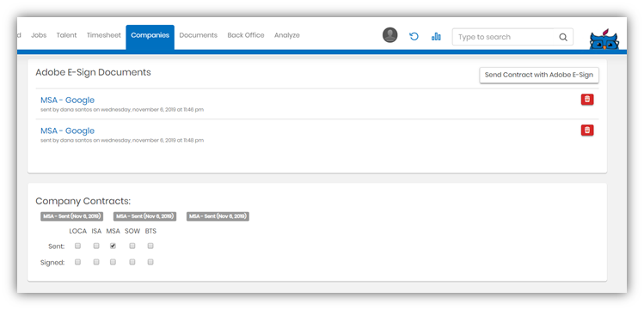644x310 pixels.
Task: Click the 'sent by dana santos' 11:48 pm text
Action: pos(122,140)
